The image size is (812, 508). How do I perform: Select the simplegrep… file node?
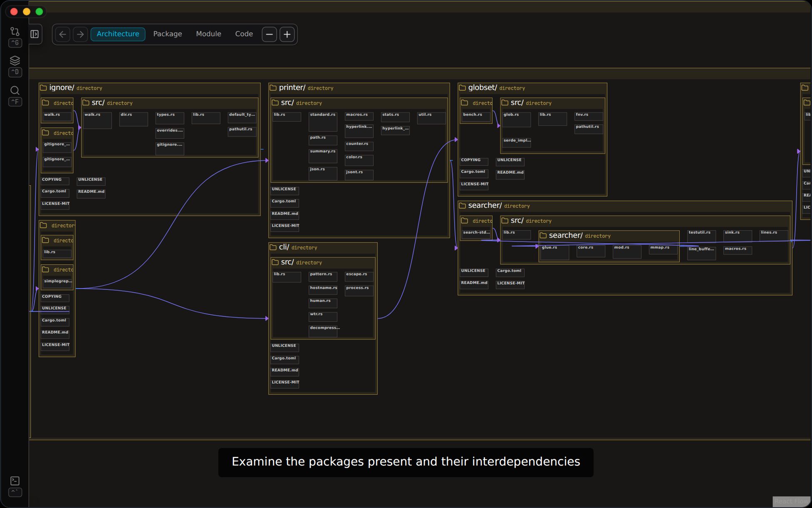point(57,284)
